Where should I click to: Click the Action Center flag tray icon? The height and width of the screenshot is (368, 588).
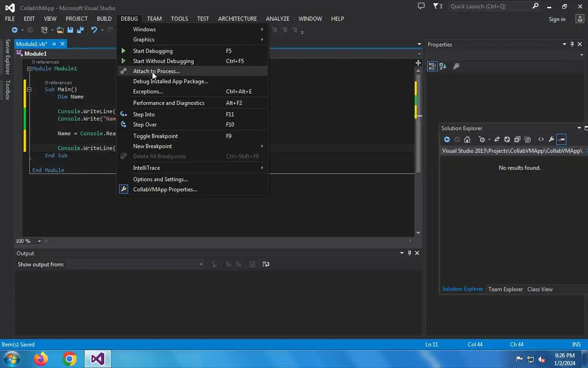click(x=520, y=359)
